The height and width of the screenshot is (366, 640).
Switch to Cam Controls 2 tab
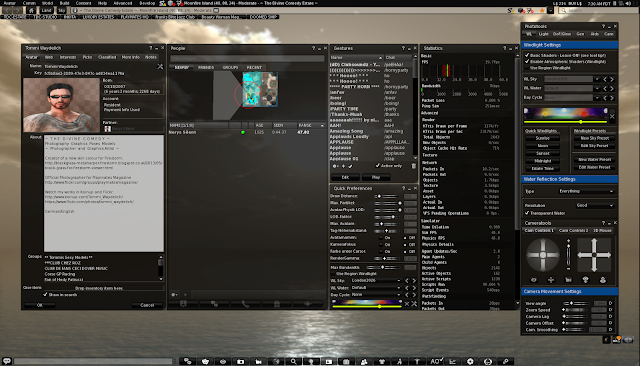(x=573, y=230)
